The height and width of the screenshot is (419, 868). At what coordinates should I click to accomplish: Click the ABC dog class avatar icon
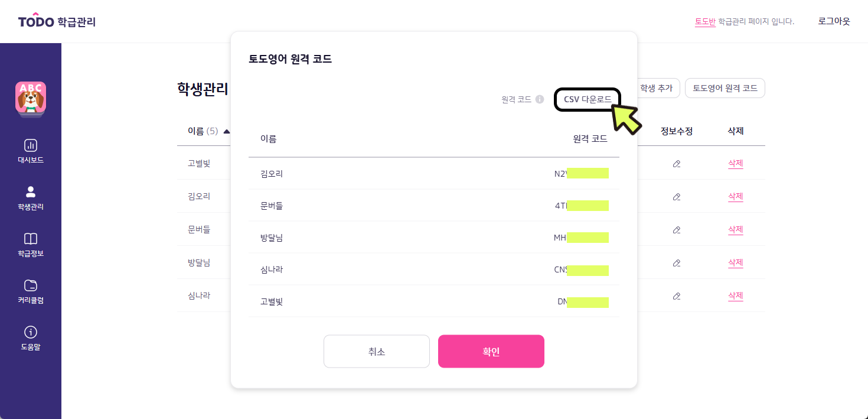tap(31, 98)
